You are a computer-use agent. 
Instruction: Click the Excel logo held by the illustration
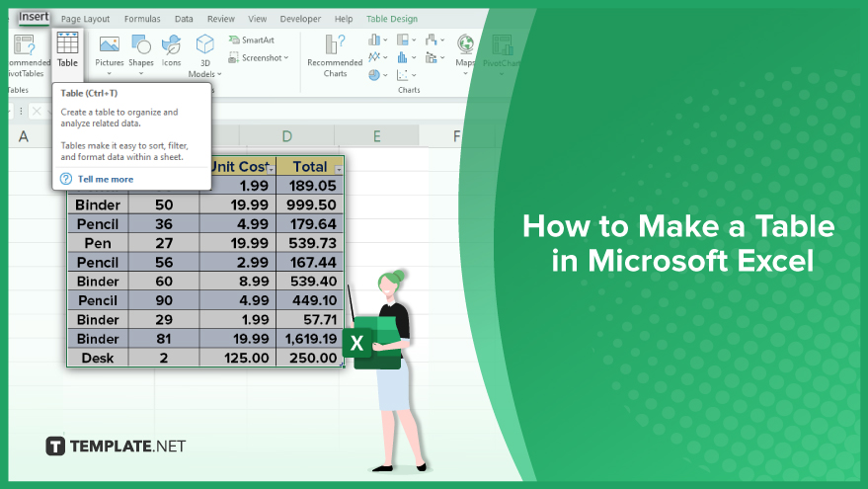point(357,344)
